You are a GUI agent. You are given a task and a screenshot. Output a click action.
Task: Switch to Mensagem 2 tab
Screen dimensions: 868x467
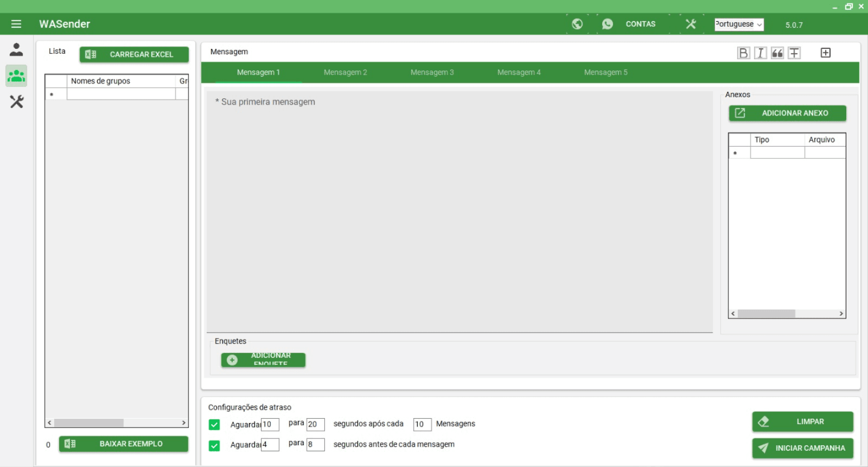[345, 72]
